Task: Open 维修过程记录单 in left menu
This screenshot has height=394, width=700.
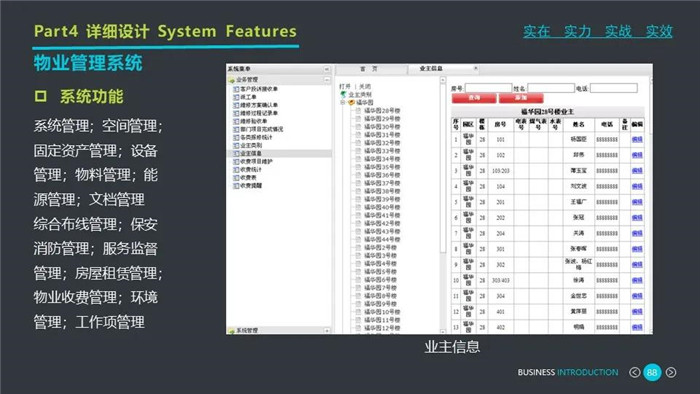Action: pos(259,113)
